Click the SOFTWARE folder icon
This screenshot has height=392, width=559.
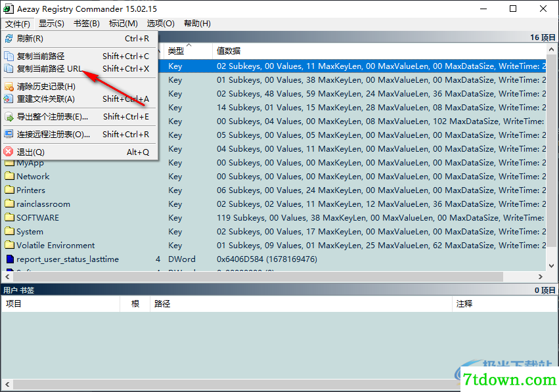pyautogui.click(x=10, y=217)
